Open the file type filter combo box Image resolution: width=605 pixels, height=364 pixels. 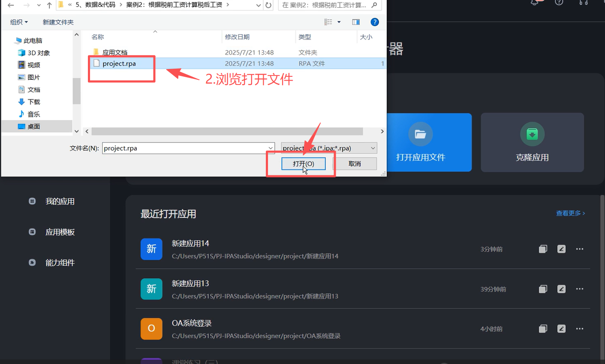pyautogui.click(x=329, y=148)
